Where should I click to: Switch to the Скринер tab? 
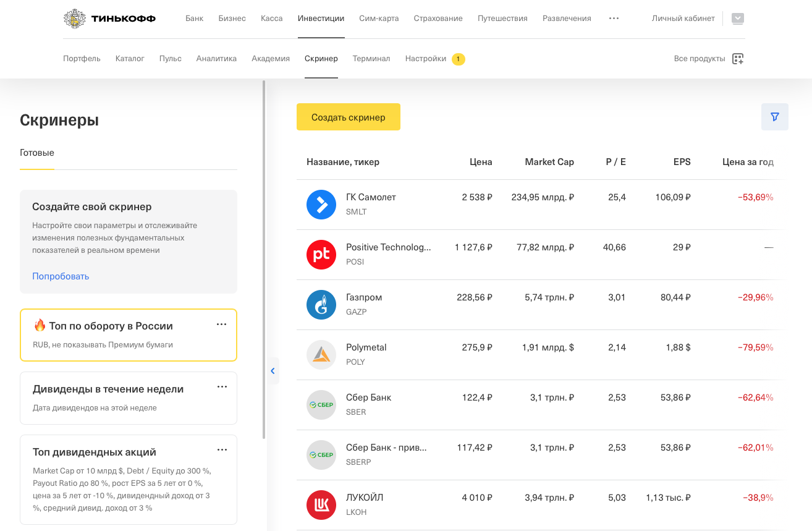click(321, 59)
